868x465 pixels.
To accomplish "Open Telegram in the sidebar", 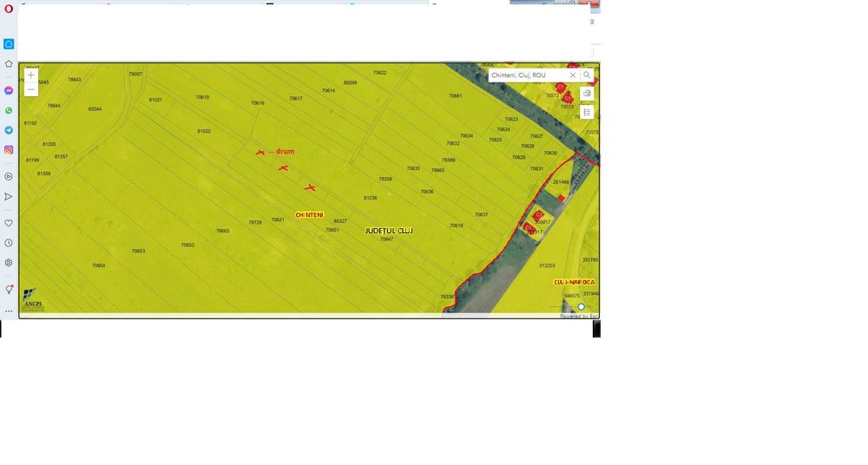I will click(x=9, y=130).
